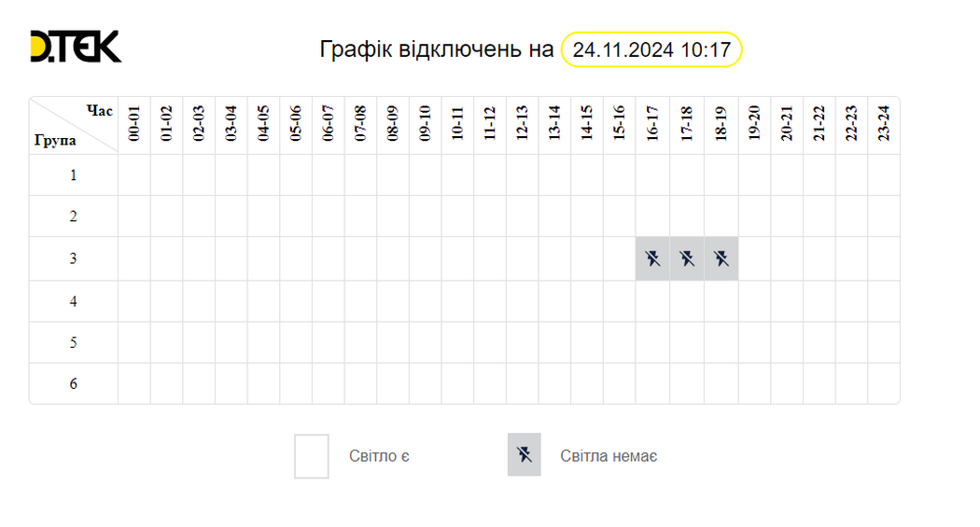Click the 'Світла немає' legend icon
Viewport: 980px width, 527px height.
[x=525, y=455]
